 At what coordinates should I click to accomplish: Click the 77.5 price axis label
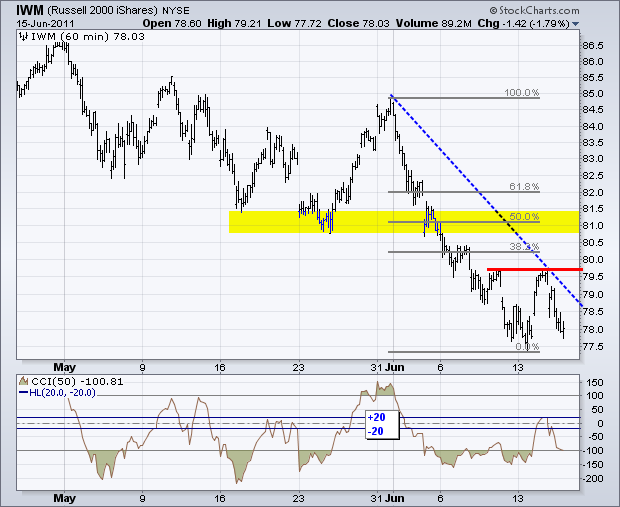[593, 347]
